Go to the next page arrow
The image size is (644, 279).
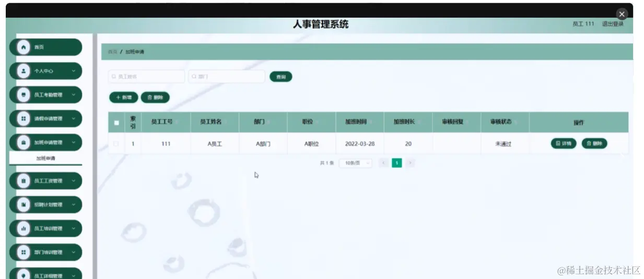click(x=411, y=163)
